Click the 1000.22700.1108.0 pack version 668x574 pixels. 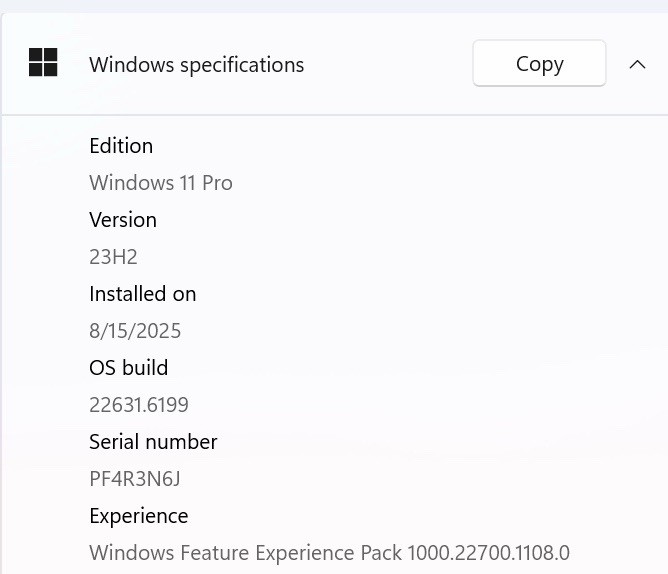click(488, 553)
